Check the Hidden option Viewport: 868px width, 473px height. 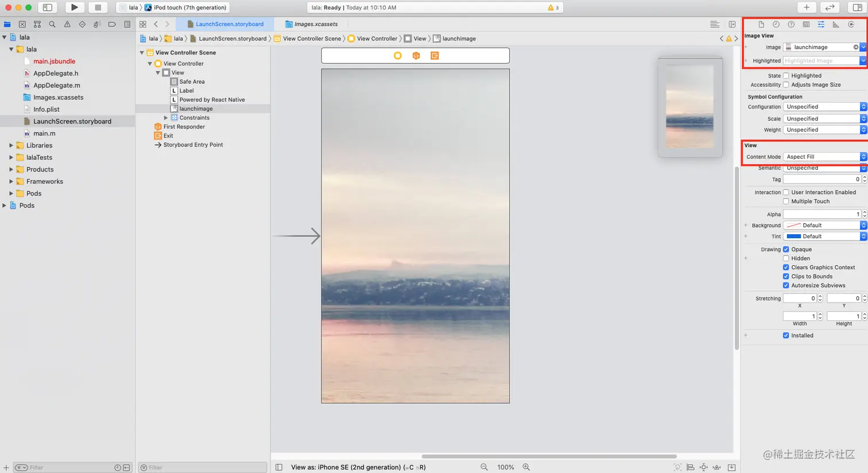[x=786, y=258]
